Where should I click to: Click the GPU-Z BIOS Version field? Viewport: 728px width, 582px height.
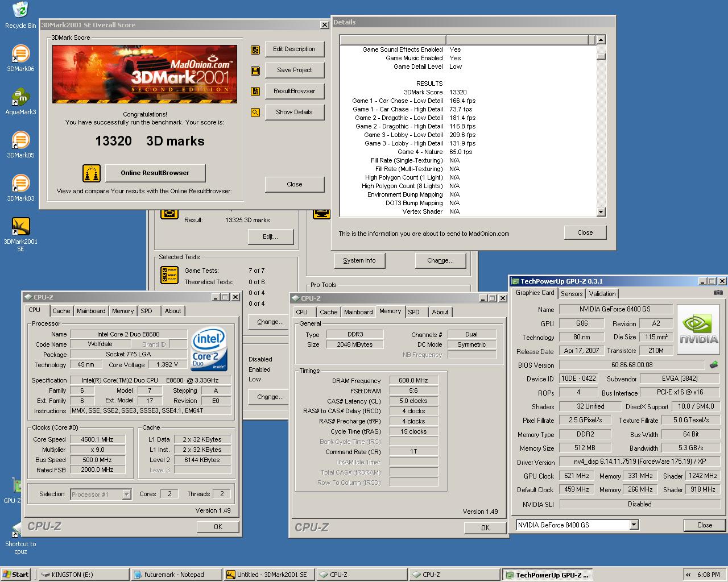pyautogui.click(x=632, y=365)
